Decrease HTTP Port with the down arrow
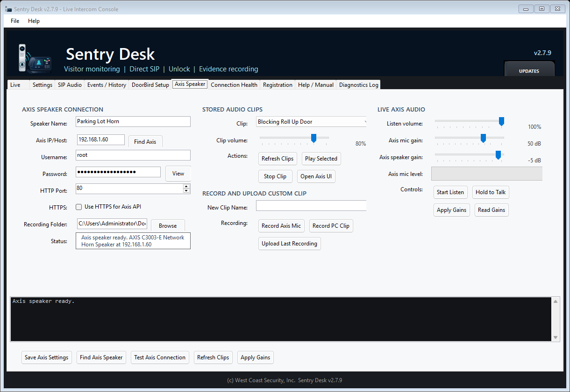This screenshot has width=570, height=392. 186,191
